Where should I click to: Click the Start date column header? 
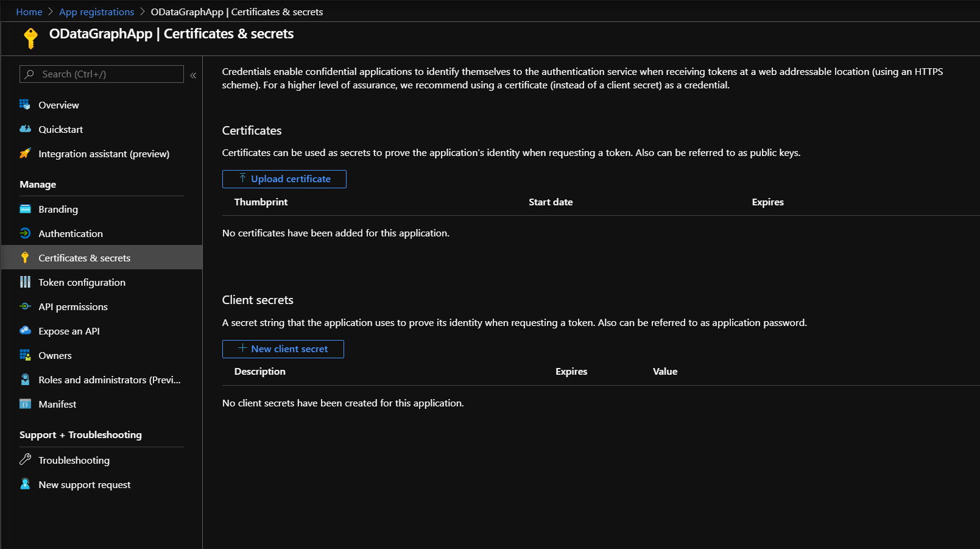point(551,202)
